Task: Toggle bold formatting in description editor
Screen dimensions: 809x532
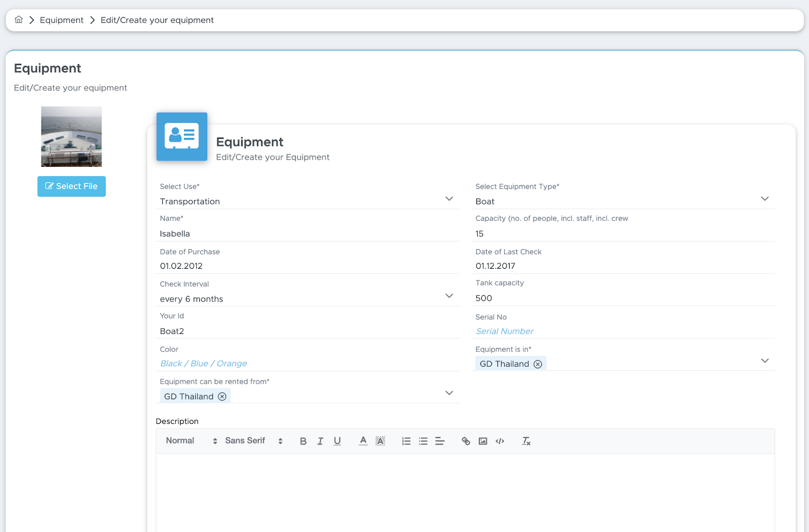Action: pyautogui.click(x=303, y=441)
